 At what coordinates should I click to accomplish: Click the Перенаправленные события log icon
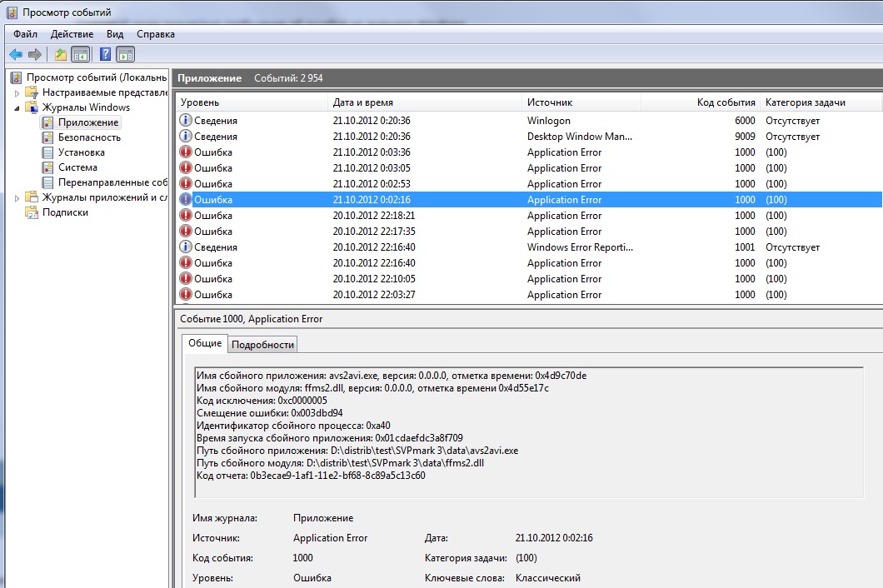(47, 182)
